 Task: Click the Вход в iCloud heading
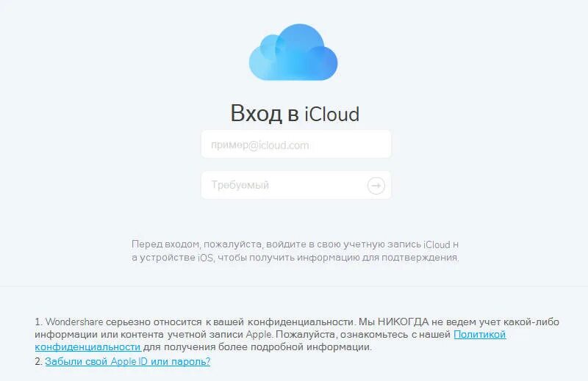295,114
